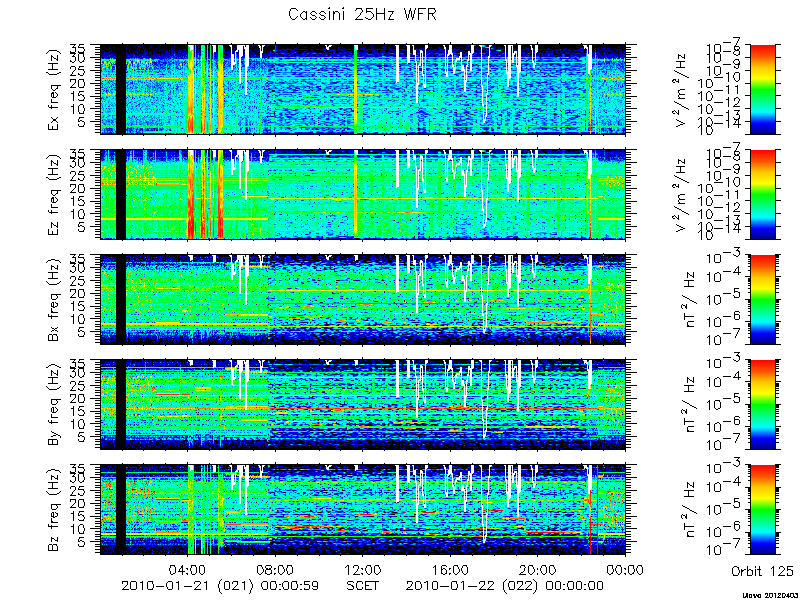800x600 pixels.
Task: Click the color bar beside the Ex panel
Action: pyautogui.click(x=762, y=89)
